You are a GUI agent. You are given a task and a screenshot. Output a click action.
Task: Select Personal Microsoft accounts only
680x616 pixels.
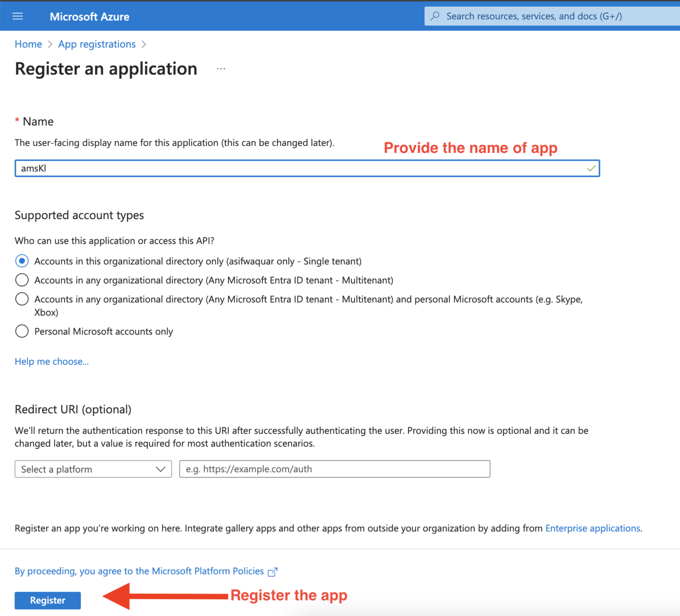[x=22, y=331]
